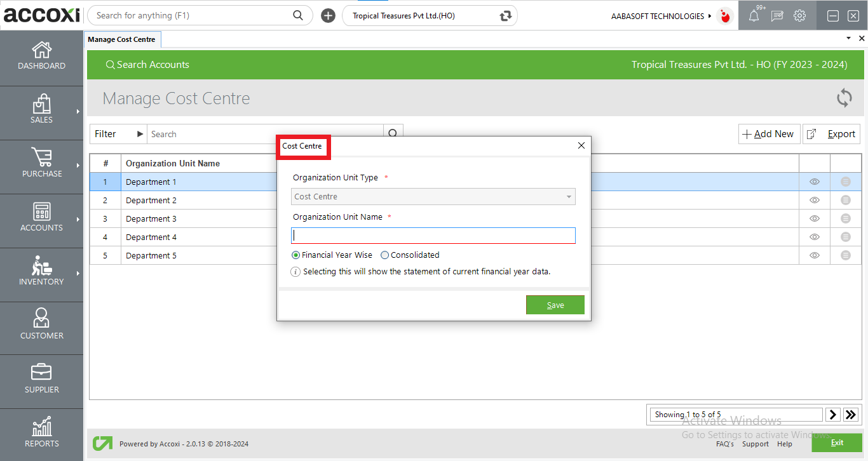Open the Dashboard from the sidebar
Image resolution: width=868 pixels, height=461 pixels.
click(x=41, y=57)
